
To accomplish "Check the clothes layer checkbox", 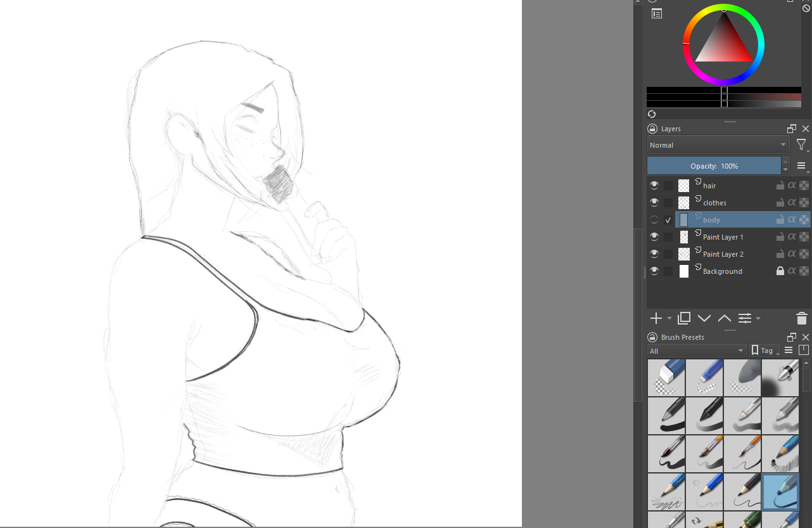I will (x=668, y=203).
